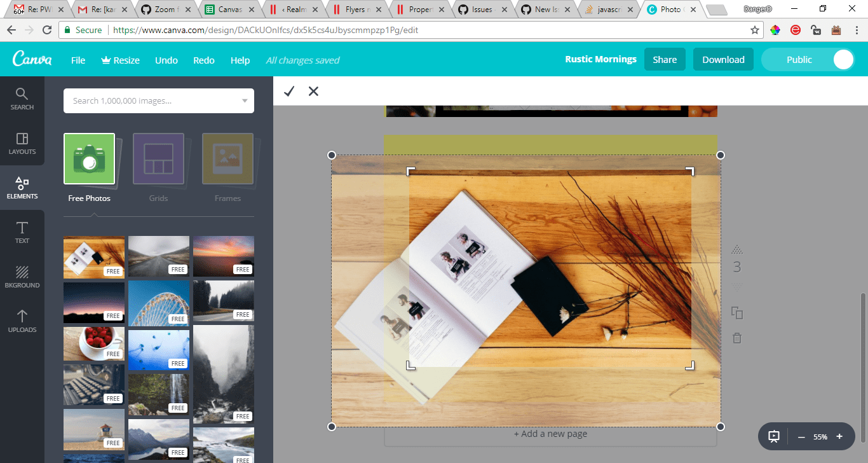Select the open book on wood photo thumbnail

(94, 257)
